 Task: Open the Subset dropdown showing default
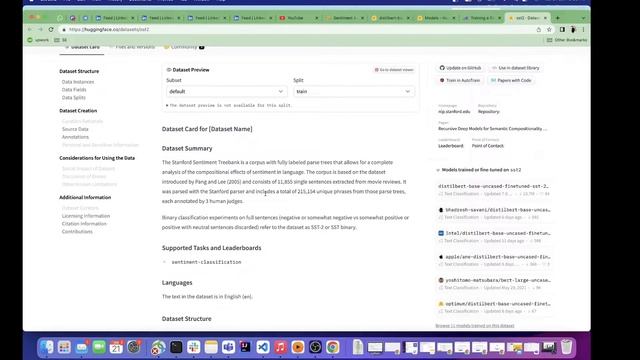click(x=227, y=91)
